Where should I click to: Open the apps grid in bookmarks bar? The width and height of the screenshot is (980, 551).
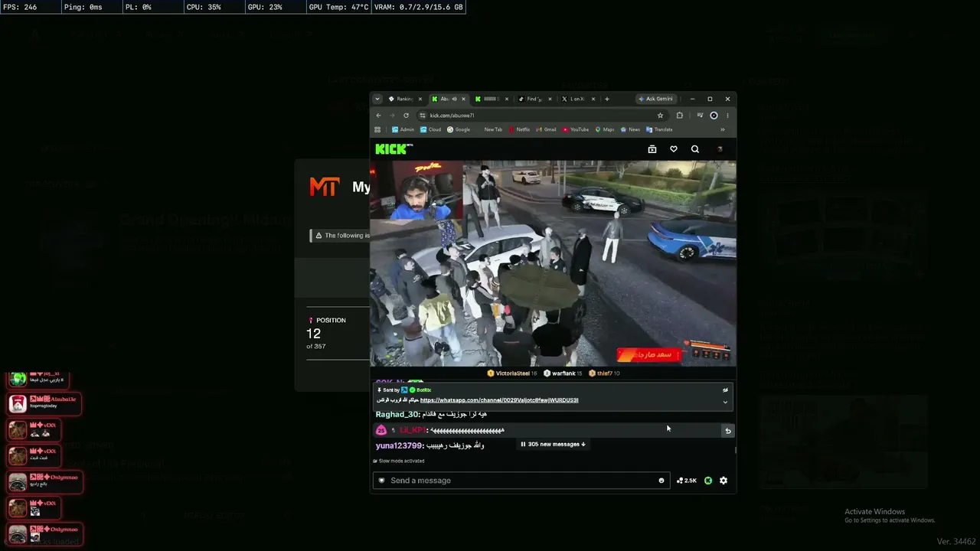pyautogui.click(x=377, y=129)
